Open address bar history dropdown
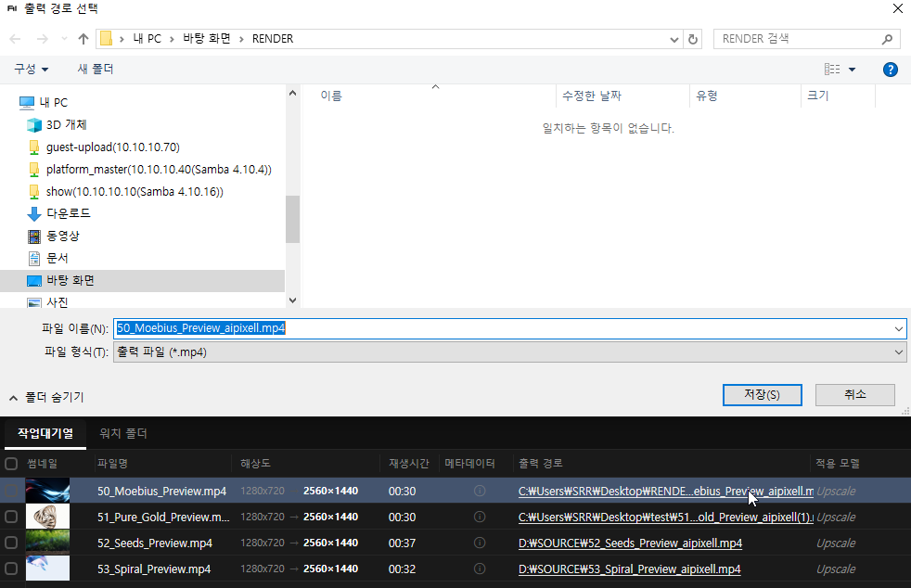This screenshot has width=911, height=588. (x=674, y=40)
